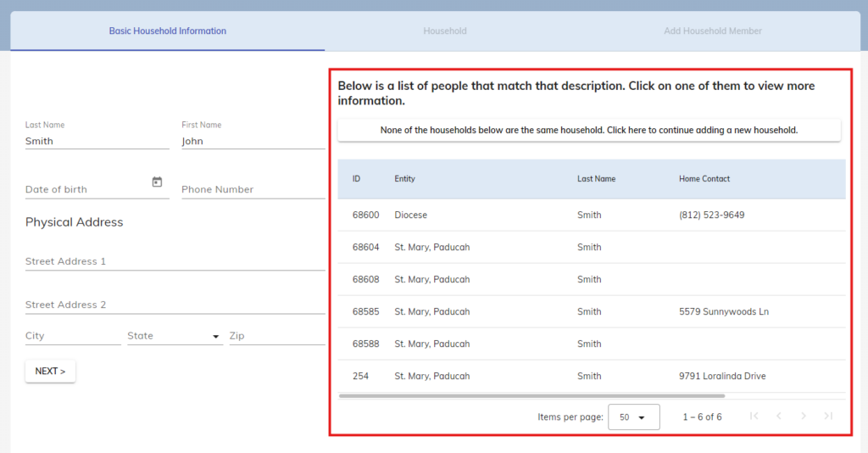868x453 pixels.
Task: Switch to Basic Household Information tab
Action: point(168,31)
